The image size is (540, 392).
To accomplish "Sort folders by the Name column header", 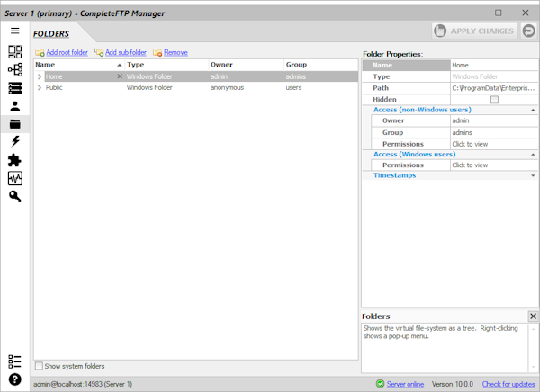I will (x=72, y=65).
